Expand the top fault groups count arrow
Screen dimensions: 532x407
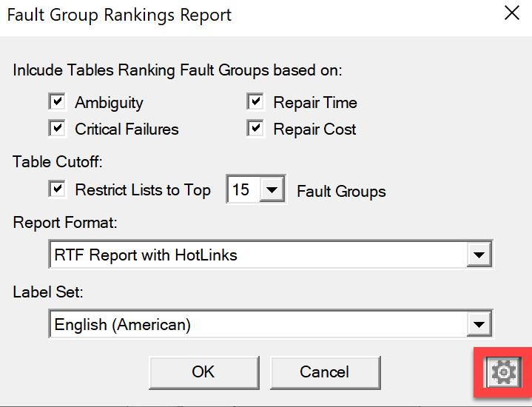tap(272, 189)
